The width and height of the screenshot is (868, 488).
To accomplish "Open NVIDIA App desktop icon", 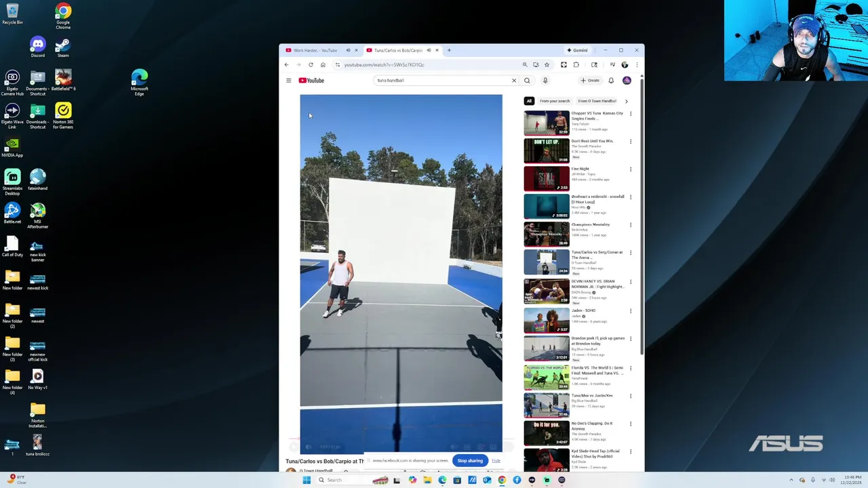I will (12, 147).
